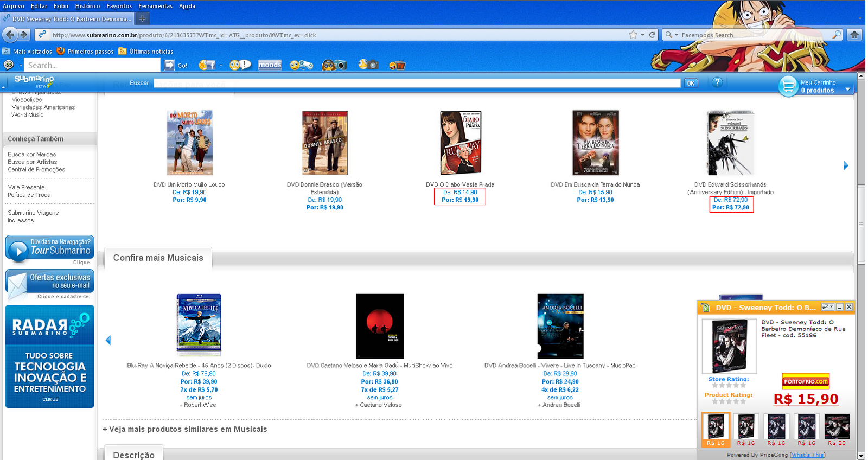Click the browser forward arrow

click(23, 35)
